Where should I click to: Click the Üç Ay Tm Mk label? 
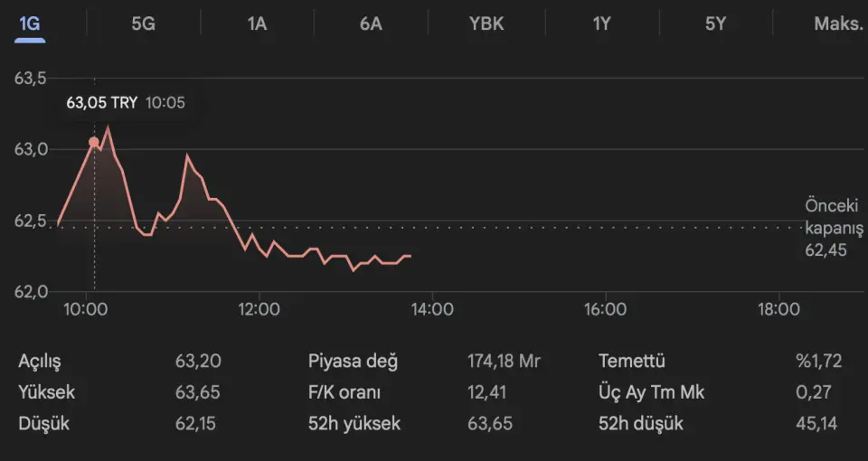pyautogui.click(x=651, y=392)
